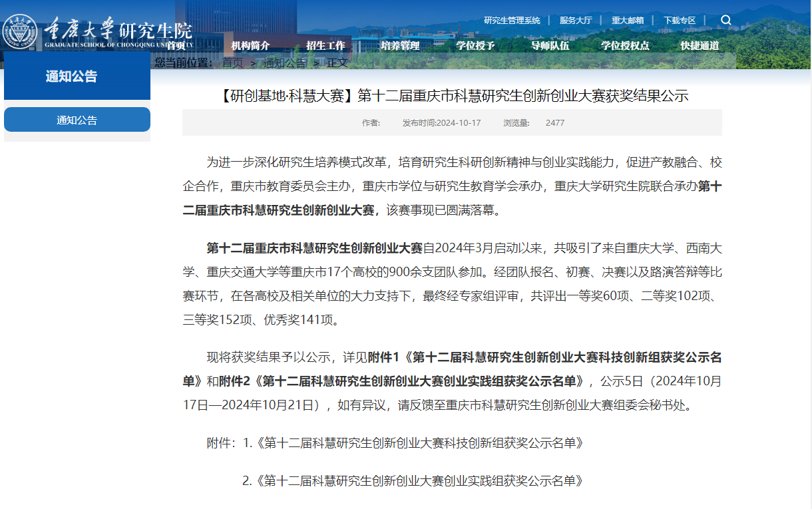Click the Chongqing University logo emblem

[20, 31]
